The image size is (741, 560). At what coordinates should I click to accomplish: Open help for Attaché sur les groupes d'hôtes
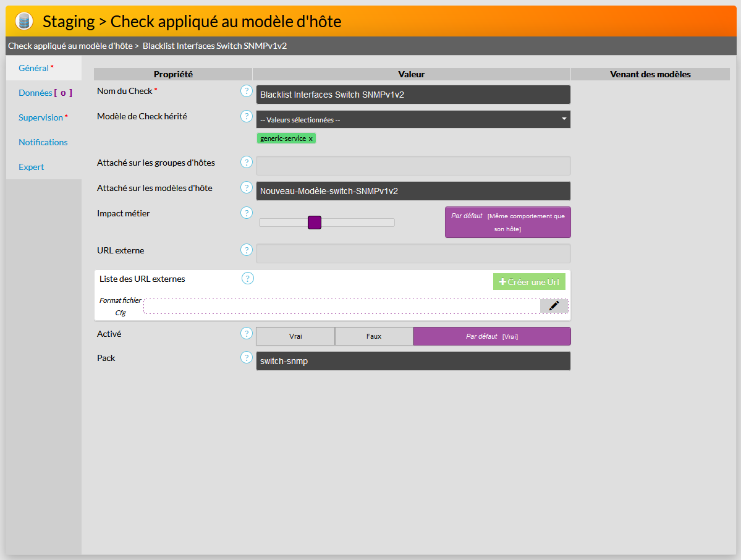[x=247, y=163]
